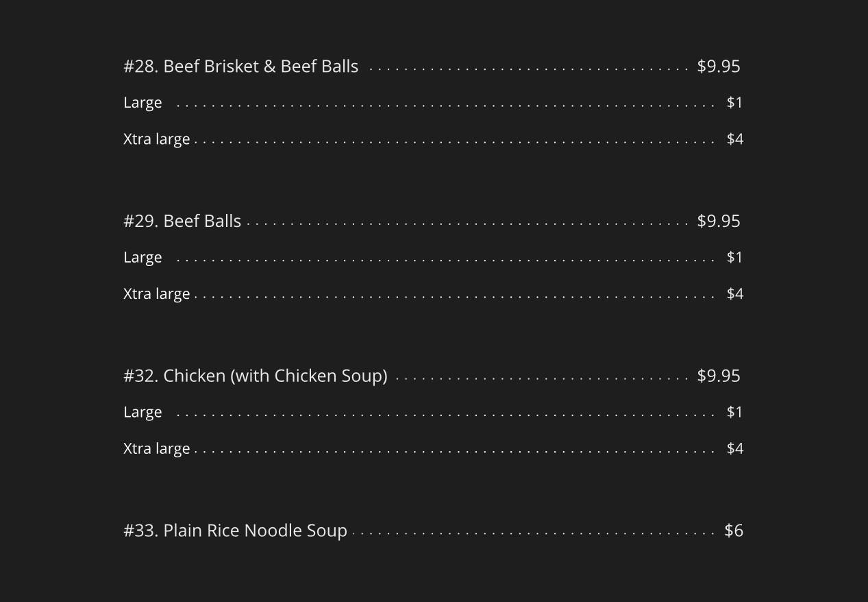Image resolution: width=868 pixels, height=602 pixels.
Task: Choose Large size under #28 Beef Brisket
Action: pyautogui.click(x=142, y=103)
